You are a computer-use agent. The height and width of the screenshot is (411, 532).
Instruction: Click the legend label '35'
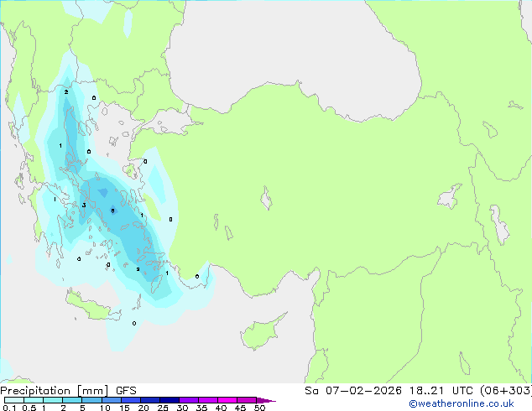(201, 408)
